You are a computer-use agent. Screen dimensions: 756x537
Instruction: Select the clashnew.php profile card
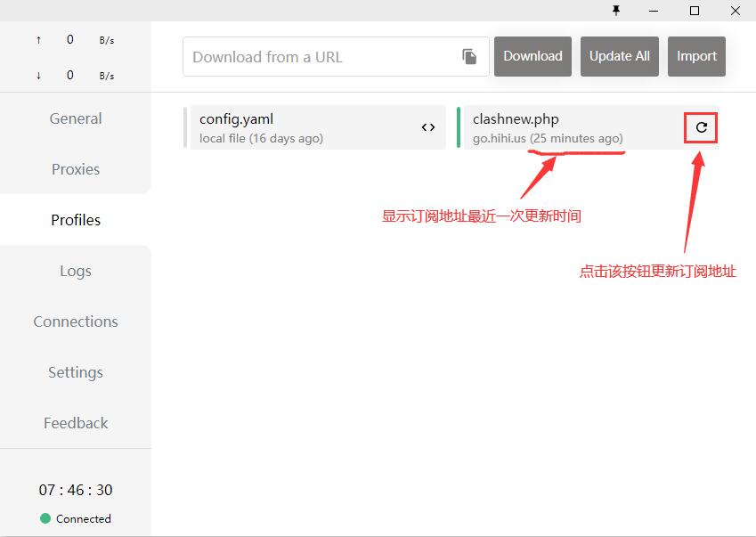588,127
